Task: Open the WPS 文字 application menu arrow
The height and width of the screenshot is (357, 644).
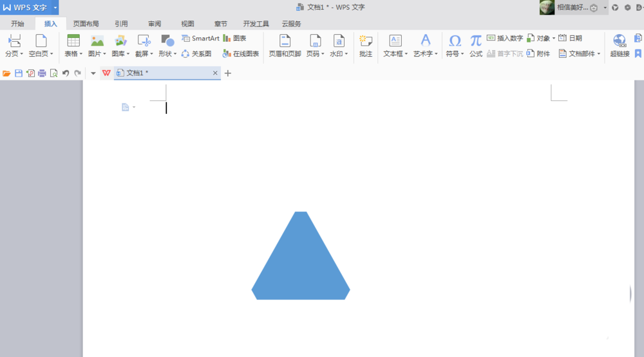Action: click(55, 7)
